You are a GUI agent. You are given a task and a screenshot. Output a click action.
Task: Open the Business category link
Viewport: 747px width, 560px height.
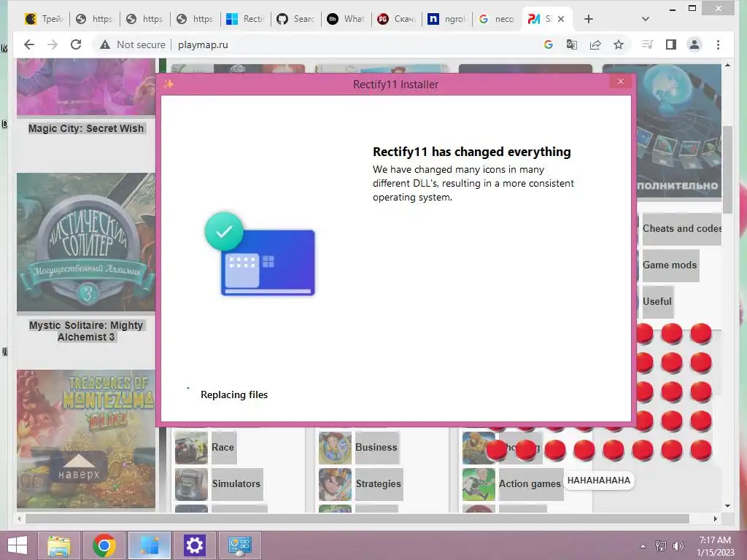(x=376, y=448)
